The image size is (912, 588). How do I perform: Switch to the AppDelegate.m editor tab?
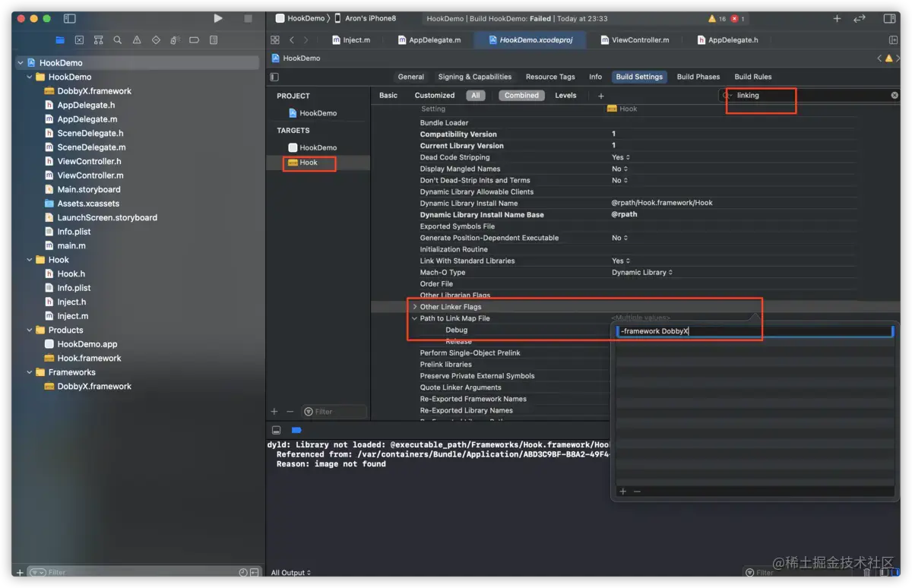click(429, 40)
